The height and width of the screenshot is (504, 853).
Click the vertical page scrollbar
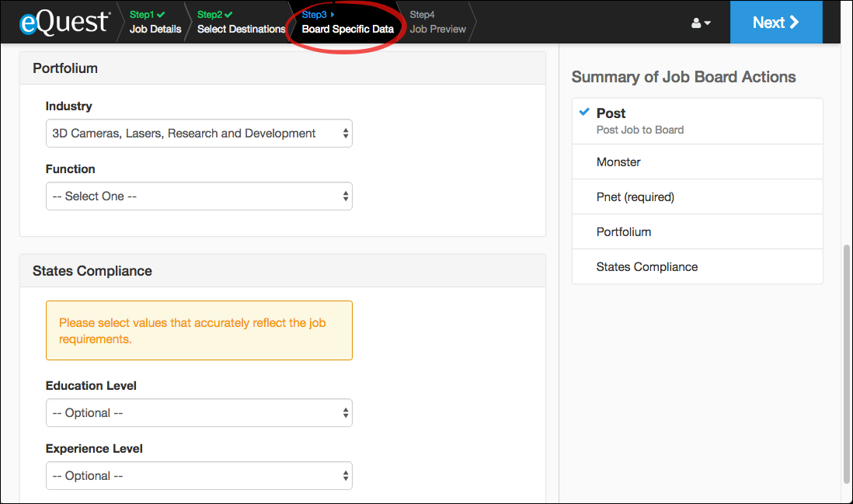click(x=846, y=363)
